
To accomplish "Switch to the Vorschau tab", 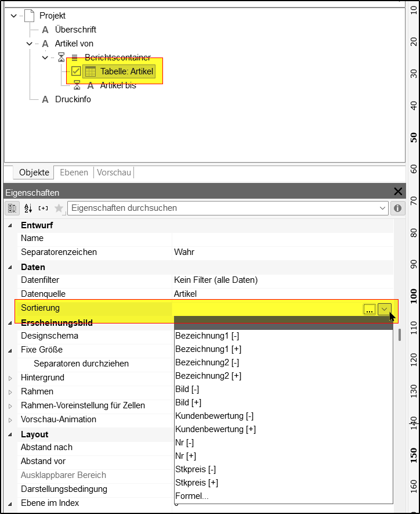I will (114, 172).
